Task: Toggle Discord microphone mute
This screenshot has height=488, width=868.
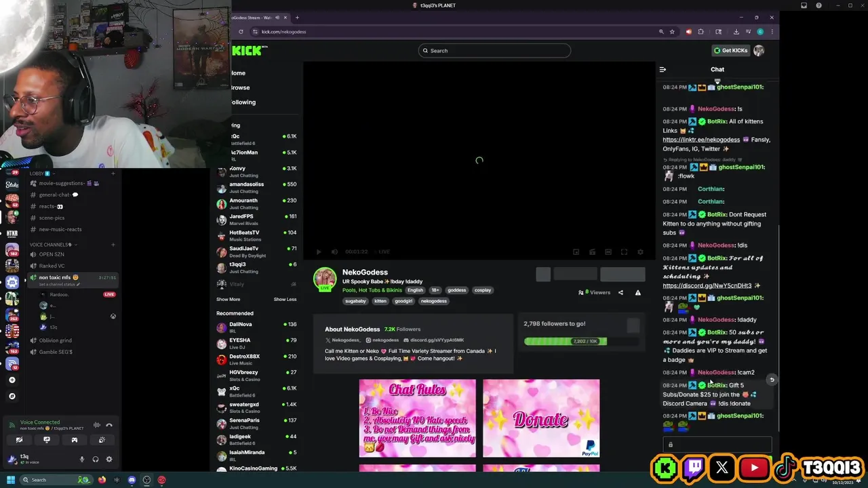Action: [82, 460]
